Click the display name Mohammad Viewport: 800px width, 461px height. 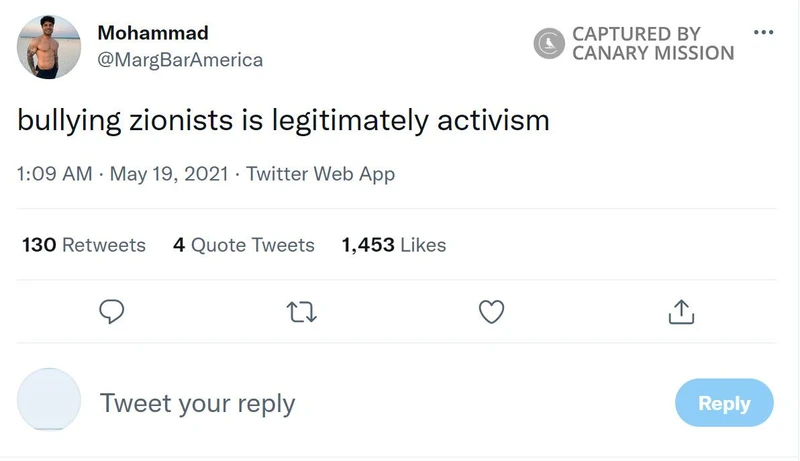[153, 33]
